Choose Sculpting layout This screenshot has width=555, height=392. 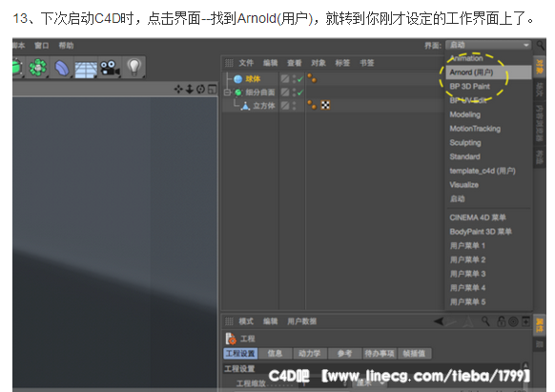[x=488, y=143]
